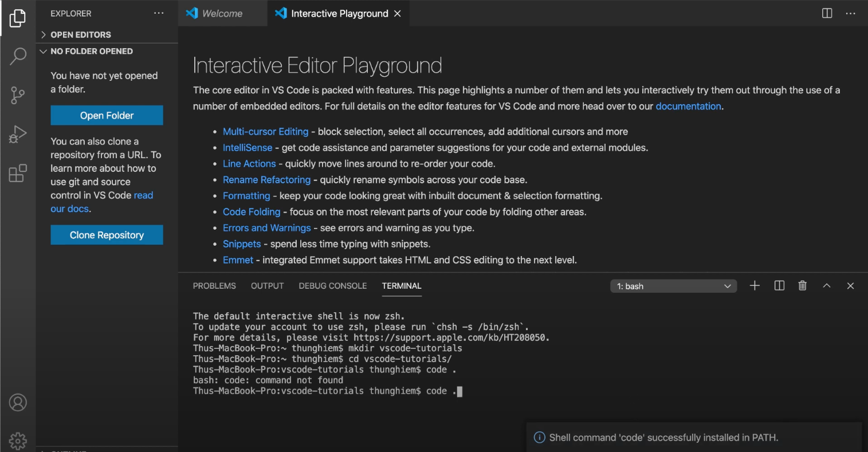Go to the Code Folding link

(252, 211)
